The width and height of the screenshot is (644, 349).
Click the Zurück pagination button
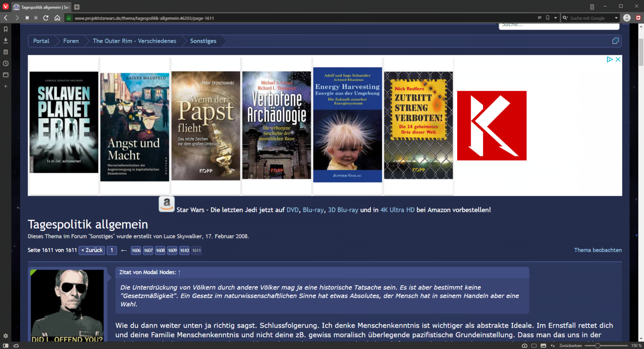pyautogui.click(x=92, y=250)
